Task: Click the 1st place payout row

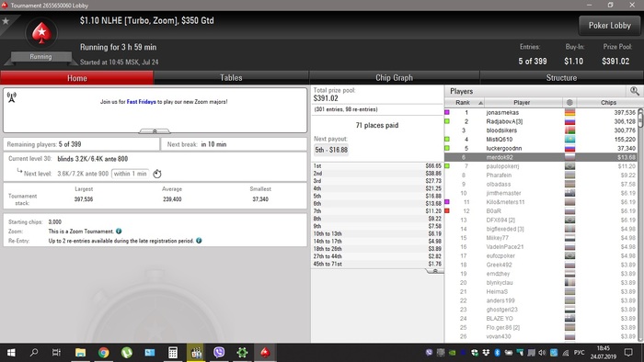Action: [x=377, y=166]
